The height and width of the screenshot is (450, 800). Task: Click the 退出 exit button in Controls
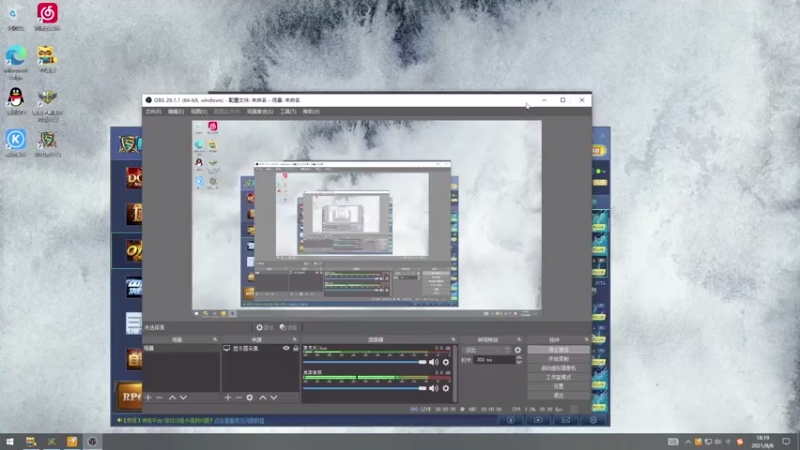[x=558, y=395]
